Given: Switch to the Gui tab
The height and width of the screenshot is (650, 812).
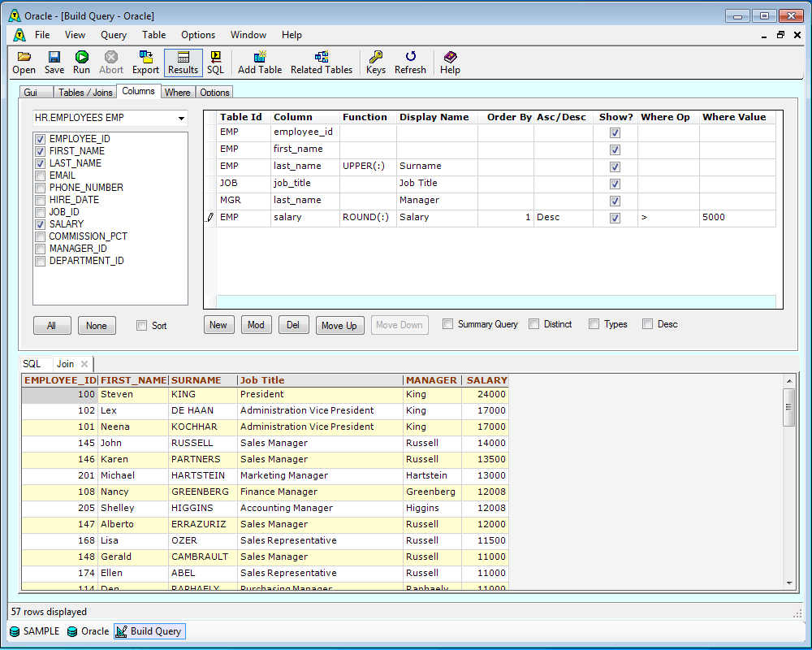Looking at the screenshot, I should 37,93.
